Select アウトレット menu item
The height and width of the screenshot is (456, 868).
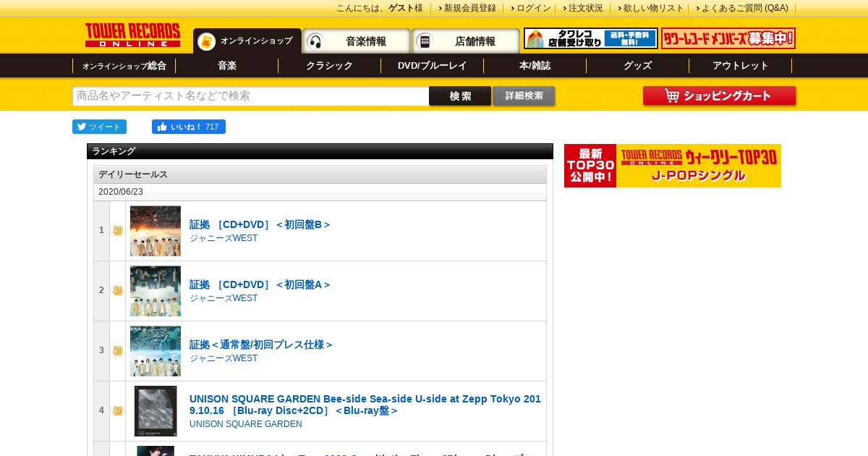click(741, 66)
